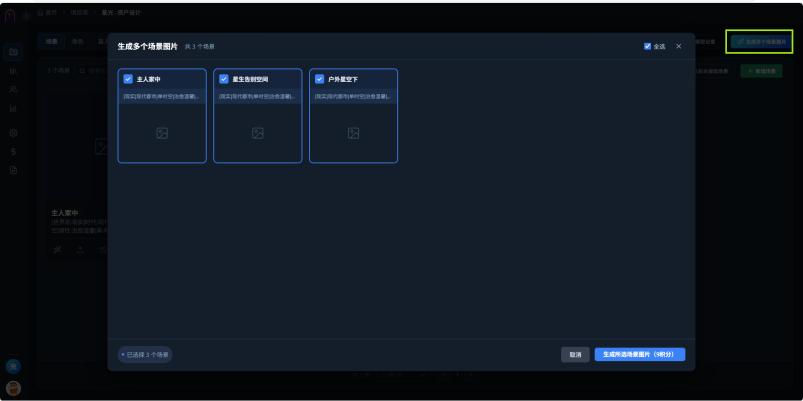Click the app logo at top left

point(10,16)
